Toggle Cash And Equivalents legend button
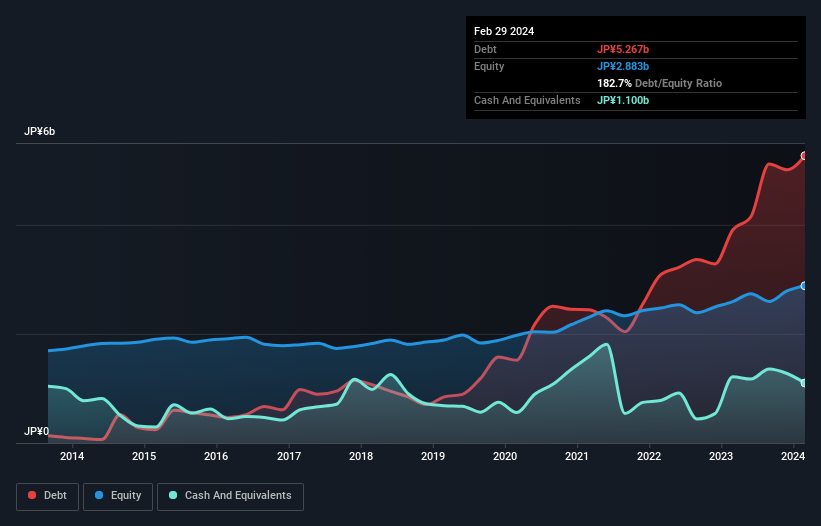Screen dimensions: 821x526 pyautogui.click(x=230, y=496)
